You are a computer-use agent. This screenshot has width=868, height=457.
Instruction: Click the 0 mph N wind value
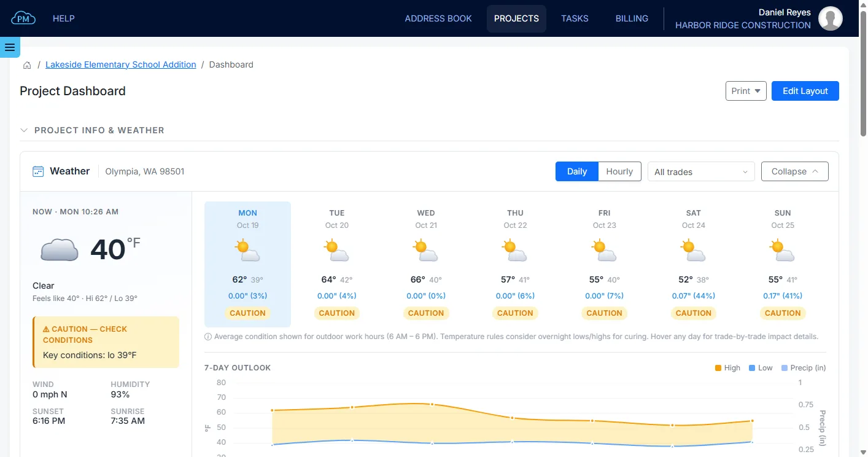[x=50, y=394]
